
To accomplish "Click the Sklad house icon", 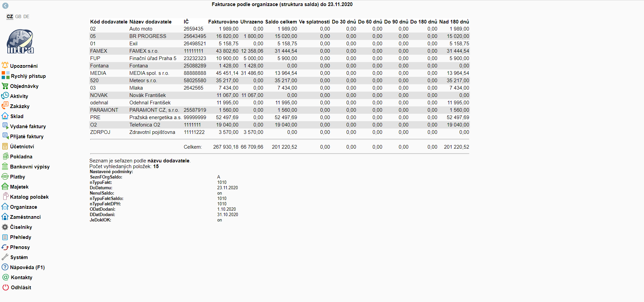I will coord(5,116).
